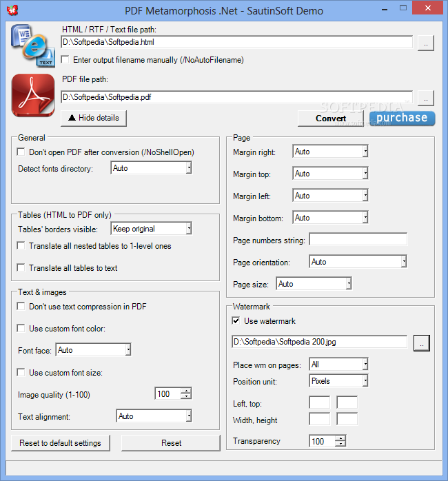This screenshot has width=448, height=481.
Task: Toggle Don't open PDF after conversion
Action: [x=21, y=152]
